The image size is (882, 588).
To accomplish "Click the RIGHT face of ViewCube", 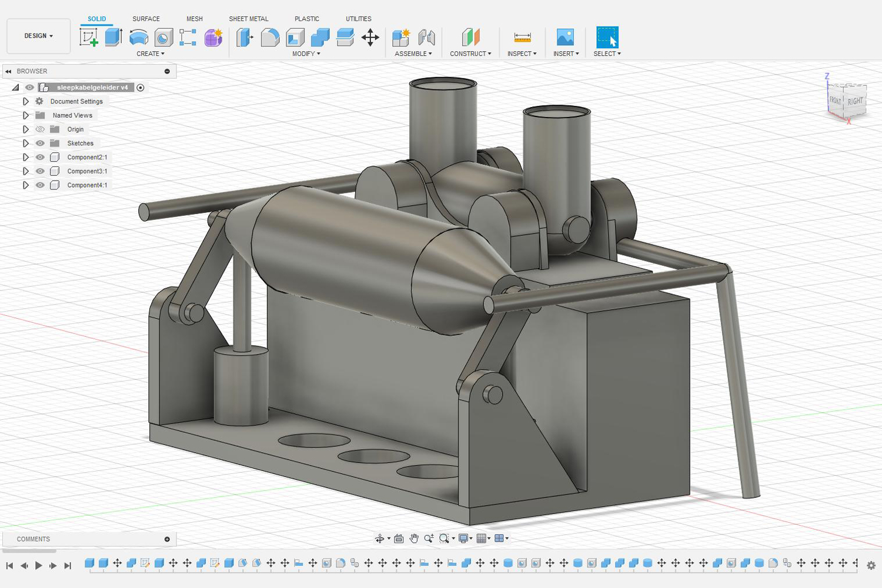I will (855, 101).
